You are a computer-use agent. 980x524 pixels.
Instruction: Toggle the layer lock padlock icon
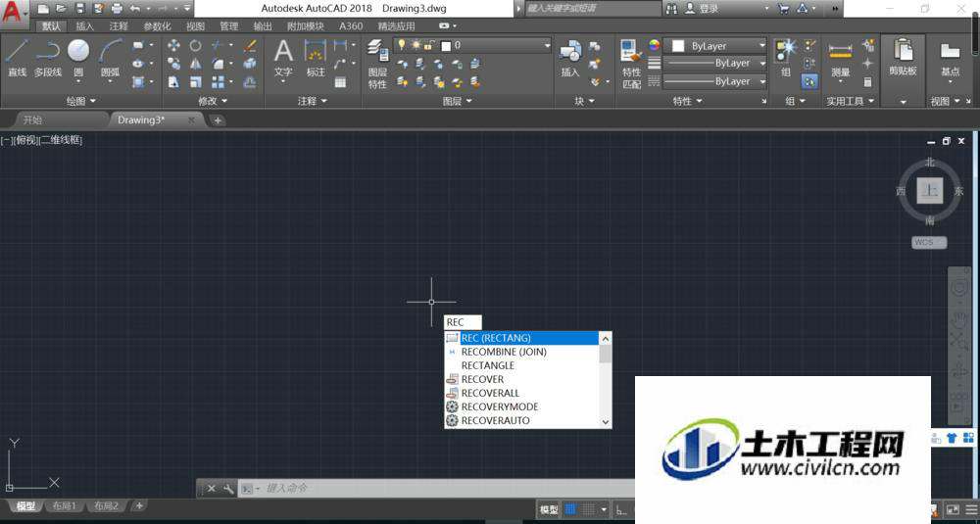pyautogui.click(x=429, y=45)
